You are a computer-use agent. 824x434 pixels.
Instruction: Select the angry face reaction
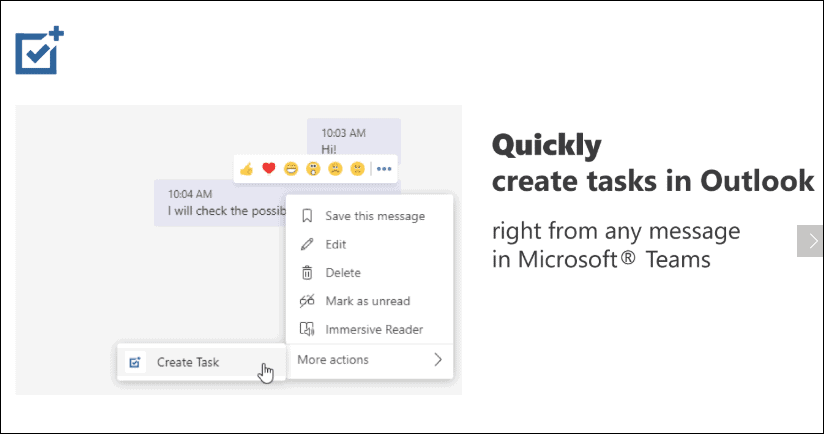[x=357, y=169]
